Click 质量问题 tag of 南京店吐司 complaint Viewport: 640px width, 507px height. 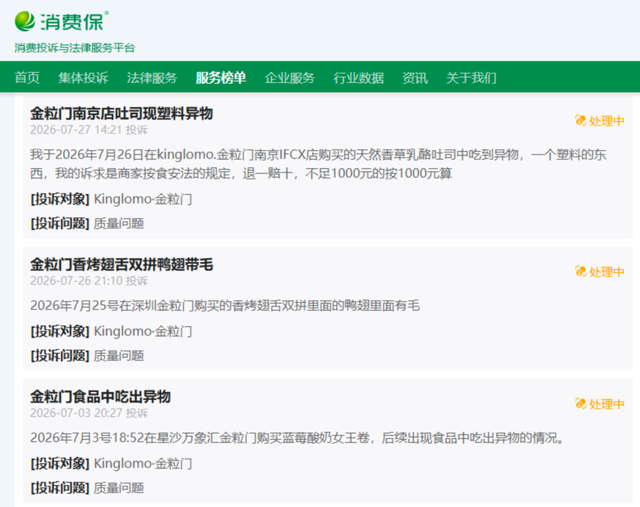click(119, 223)
